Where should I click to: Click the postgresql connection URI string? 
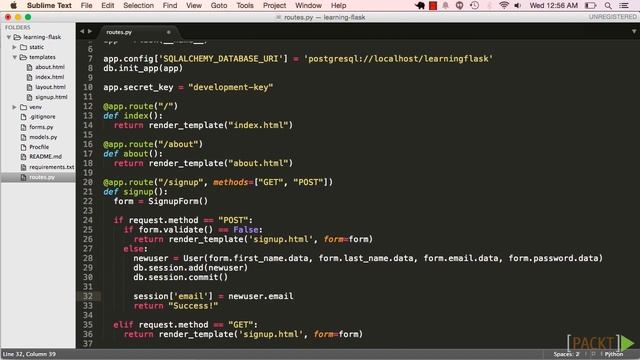click(398, 59)
